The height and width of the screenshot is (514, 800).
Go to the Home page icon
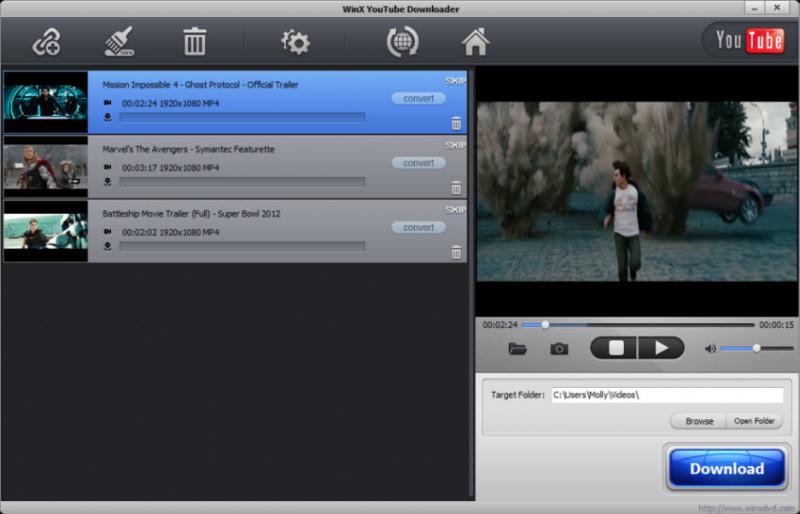tap(475, 42)
